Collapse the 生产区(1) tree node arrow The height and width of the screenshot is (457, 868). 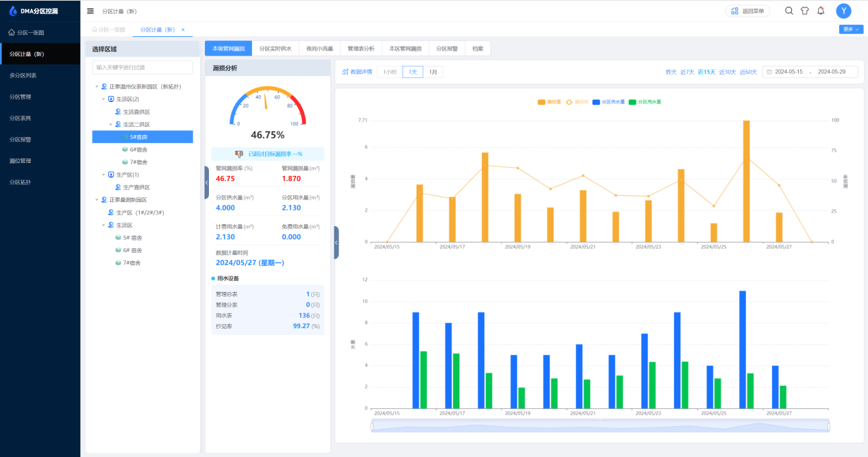(103, 175)
